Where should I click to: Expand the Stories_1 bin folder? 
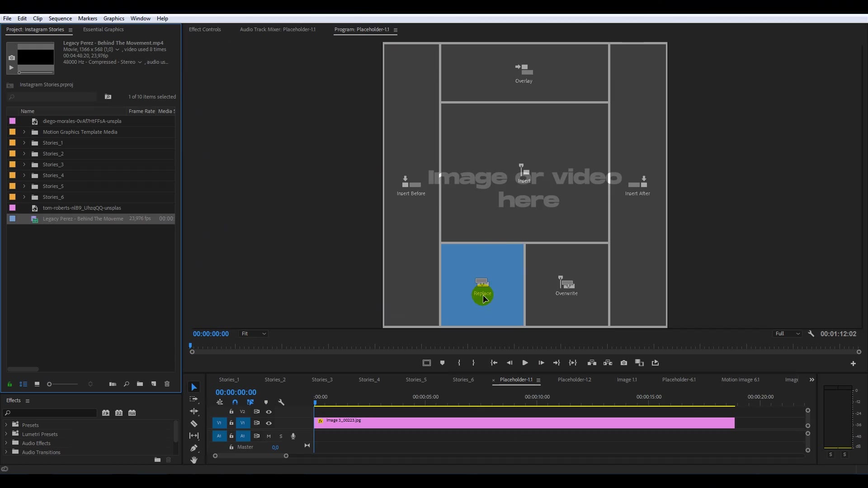pyautogui.click(x=24, y=142)
